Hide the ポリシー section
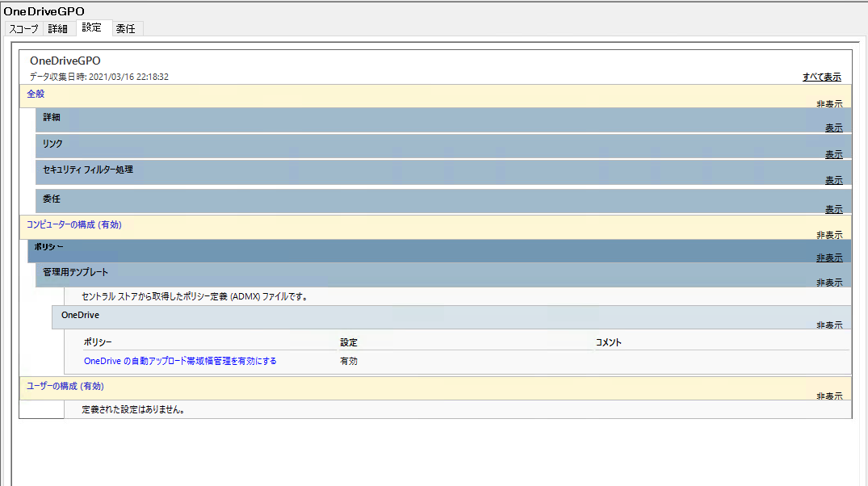This screenshot has height=486, width=868. (x=829, y=258)
